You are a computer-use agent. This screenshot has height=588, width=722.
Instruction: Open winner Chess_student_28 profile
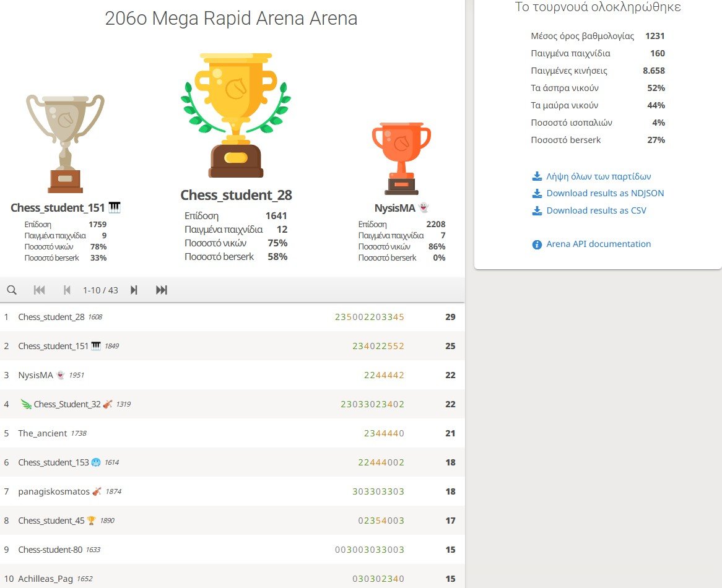pyautogui.click(x=236, y=195)
